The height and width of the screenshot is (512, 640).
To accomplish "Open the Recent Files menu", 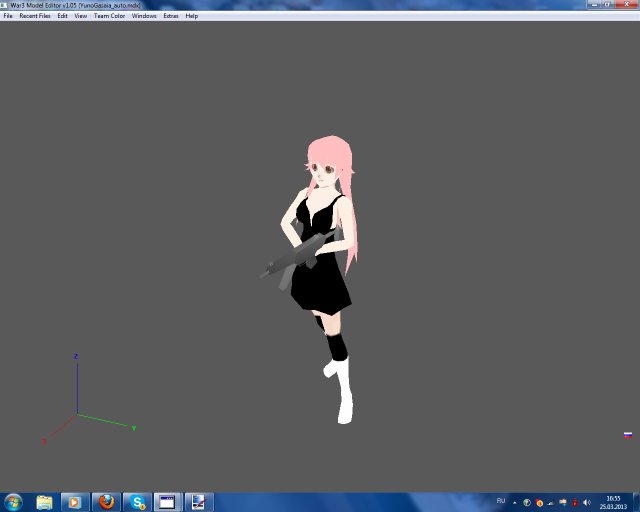I will [x=35, y=16].
